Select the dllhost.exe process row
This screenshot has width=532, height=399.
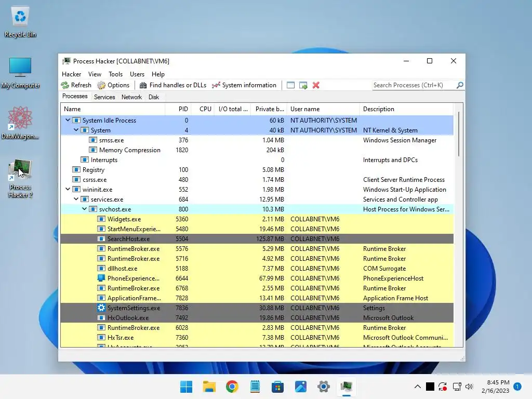pos(257,269)
